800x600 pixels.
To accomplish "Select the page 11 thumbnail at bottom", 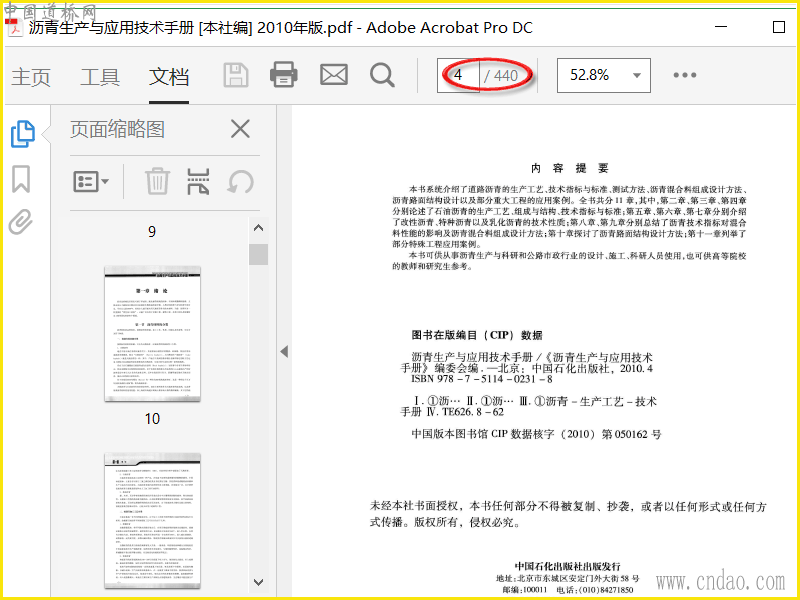I will click(x=153, y=521).
